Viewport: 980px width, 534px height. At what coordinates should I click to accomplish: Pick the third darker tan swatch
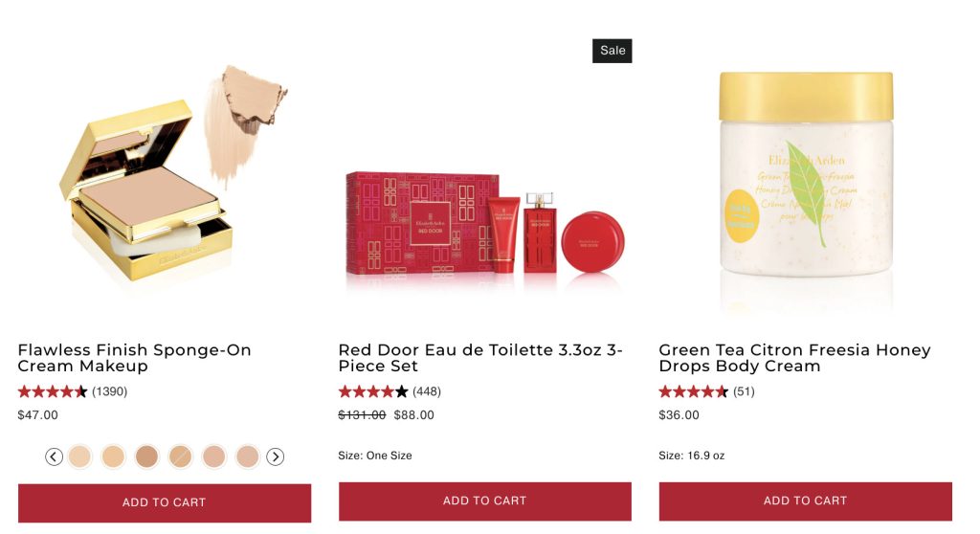146,457
